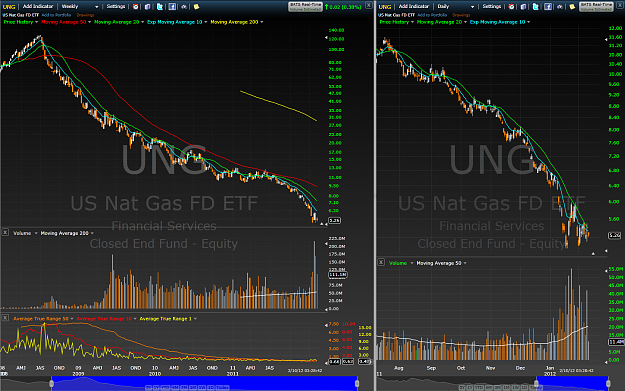Image resolution: width=625 pixels, height=391 pixels.
Task: Click BATS Real-Time button in weekly chart
Action: point(305,7)
